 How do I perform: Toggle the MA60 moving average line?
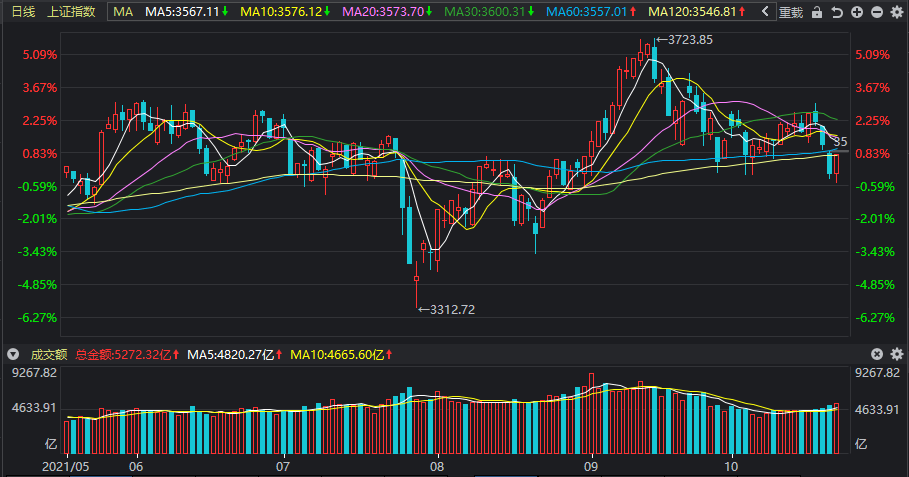pos(591,12)
